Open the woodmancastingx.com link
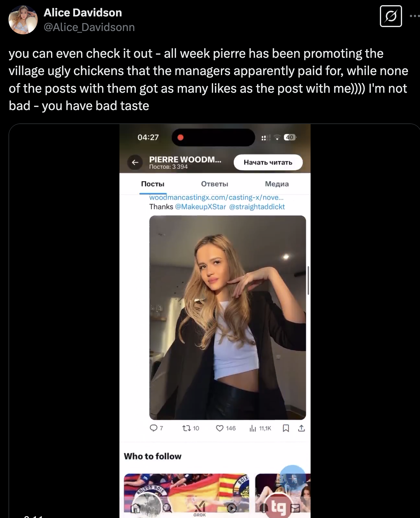420x518 pixels. pyautogui.click(x=216, y=198)
